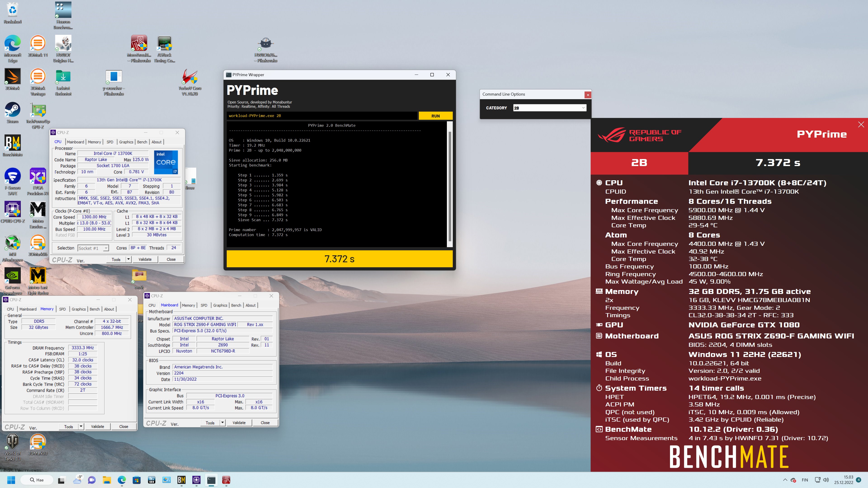Screen dimensions: 868x488
Task: Open SPD tab in CPU-Z Memory window
Action: pos(62,309)
